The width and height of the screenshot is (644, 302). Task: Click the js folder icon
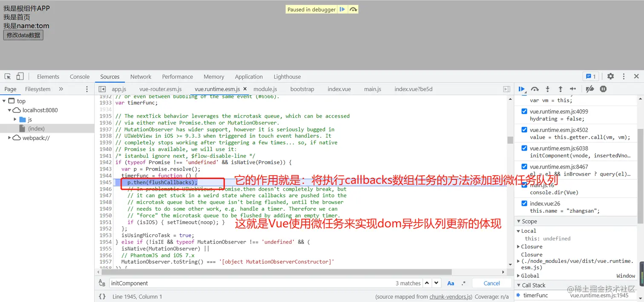tap(23, 120)
